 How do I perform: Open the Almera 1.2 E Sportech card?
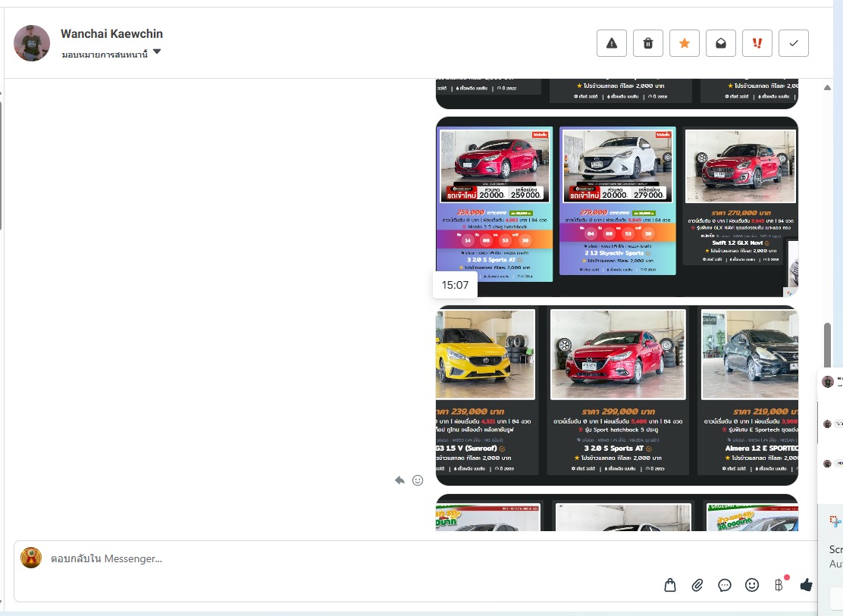click(x=747, y=391)
